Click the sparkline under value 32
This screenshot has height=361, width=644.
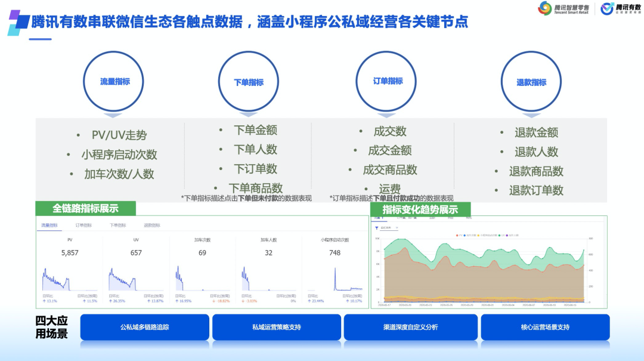coord(268,278)
